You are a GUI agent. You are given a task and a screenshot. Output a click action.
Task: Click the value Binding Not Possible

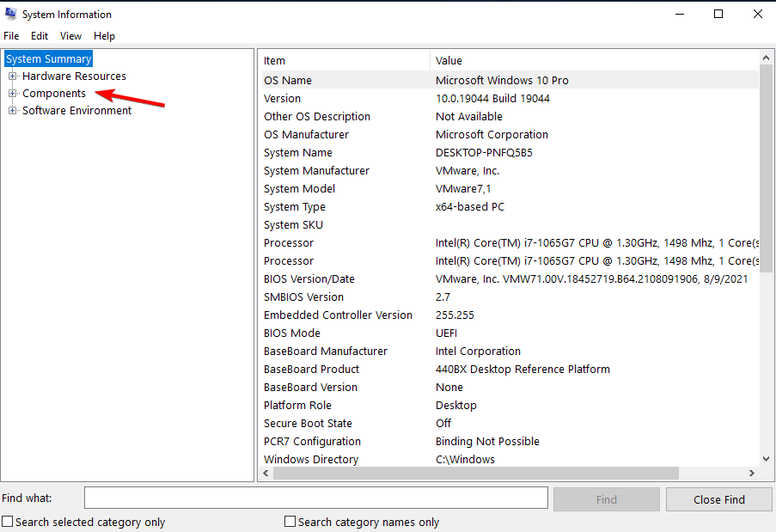pyautogui.click(x=487, y=442)
